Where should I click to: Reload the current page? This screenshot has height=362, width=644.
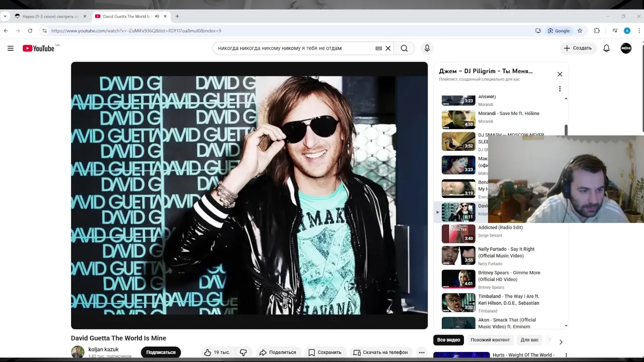(x=30, y=31)
